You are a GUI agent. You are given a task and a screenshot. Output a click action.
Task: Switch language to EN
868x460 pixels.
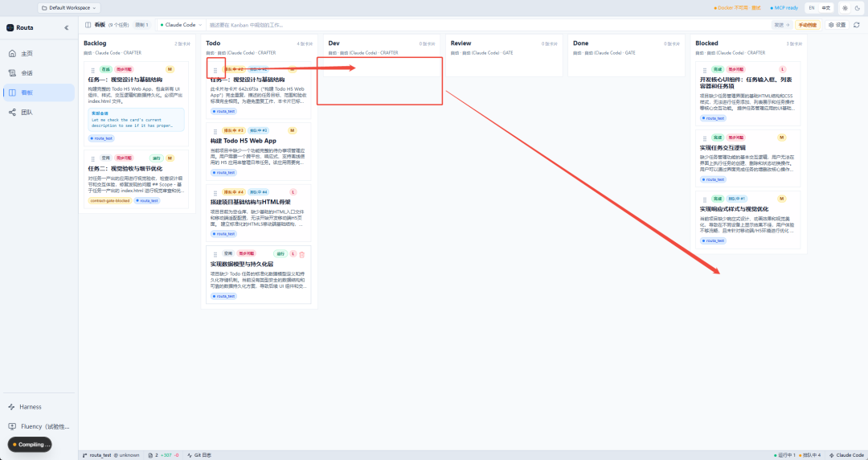[812, 8]
